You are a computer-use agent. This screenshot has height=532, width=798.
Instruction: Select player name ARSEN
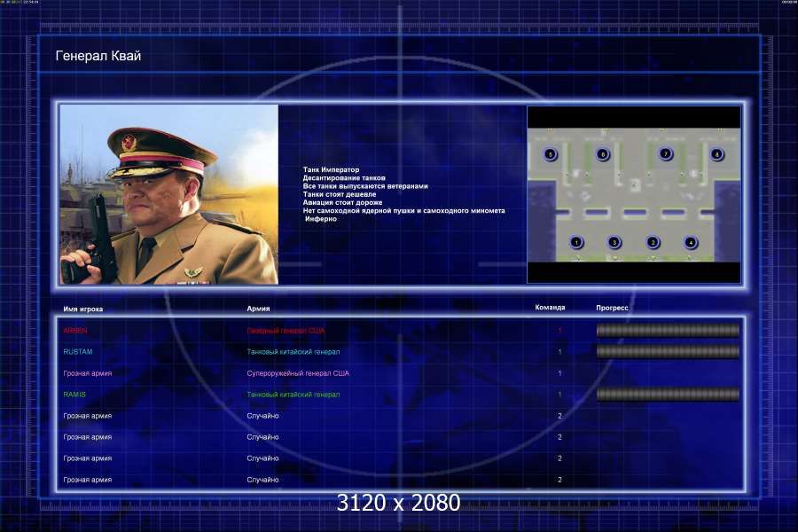click(75, 331)
